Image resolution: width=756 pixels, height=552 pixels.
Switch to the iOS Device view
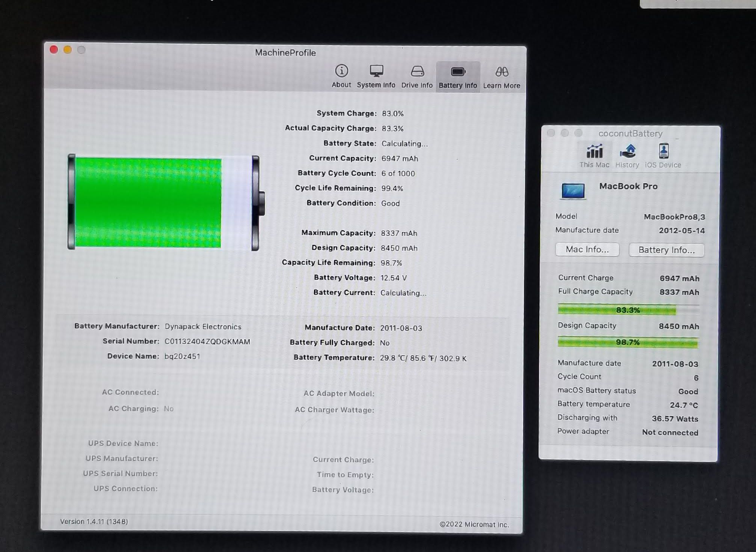point(663,155)
